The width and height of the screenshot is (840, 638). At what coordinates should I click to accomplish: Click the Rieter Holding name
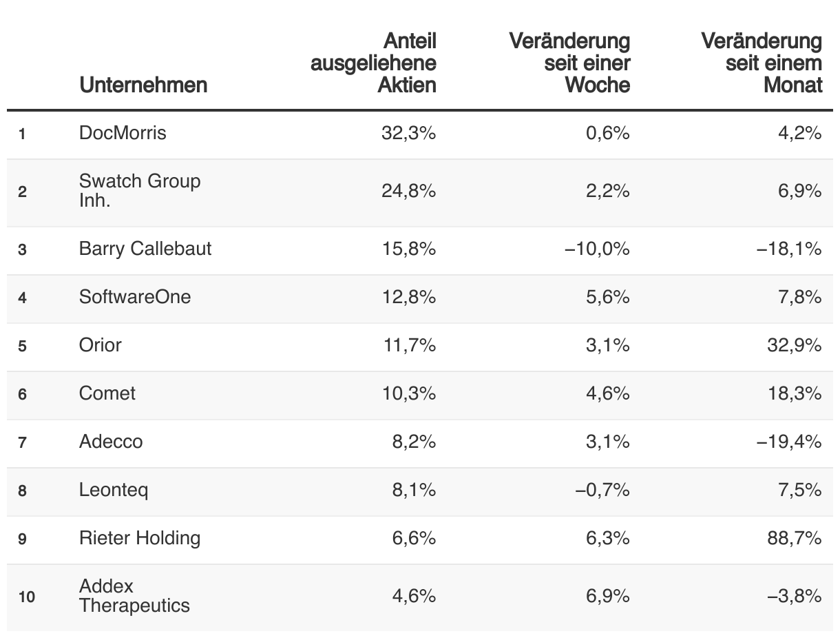(140, 538)
